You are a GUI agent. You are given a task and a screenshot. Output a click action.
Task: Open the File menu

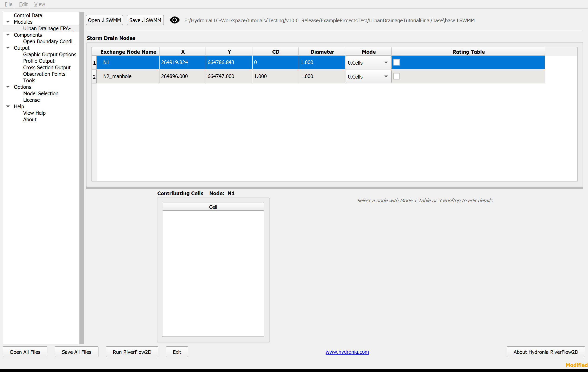coord(9,4)
